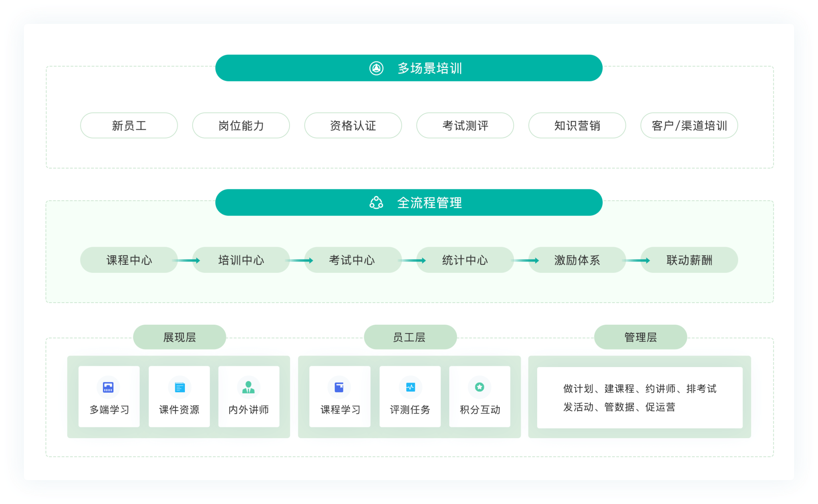Click the 全流程管理 header icon
818x504 pixels.
pyautogui.click(x=376, y=202)
